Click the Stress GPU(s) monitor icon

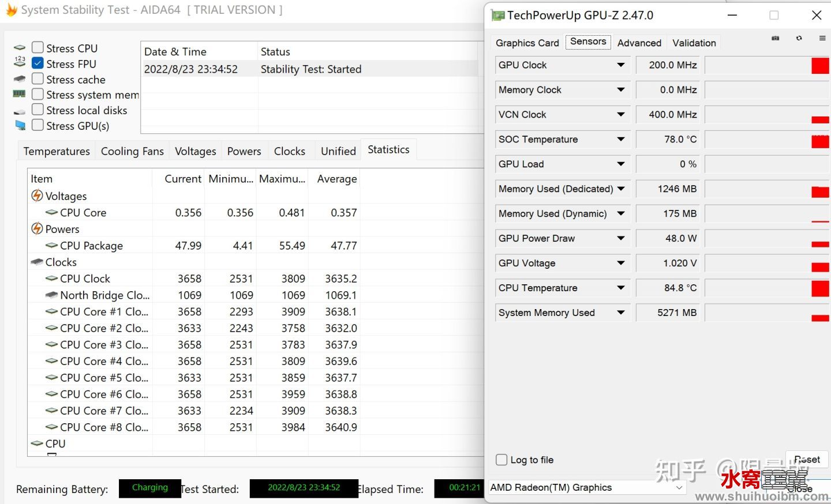pyautogui.click(x=20, y=125)
